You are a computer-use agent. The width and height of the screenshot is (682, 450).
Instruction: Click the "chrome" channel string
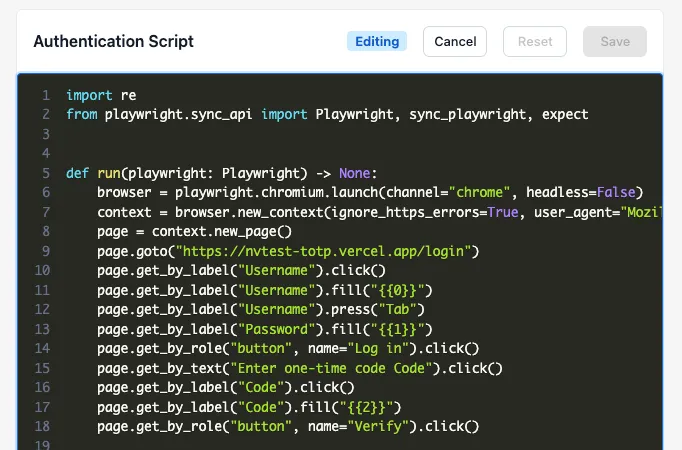pyautogui.click(x=479, y=192)
